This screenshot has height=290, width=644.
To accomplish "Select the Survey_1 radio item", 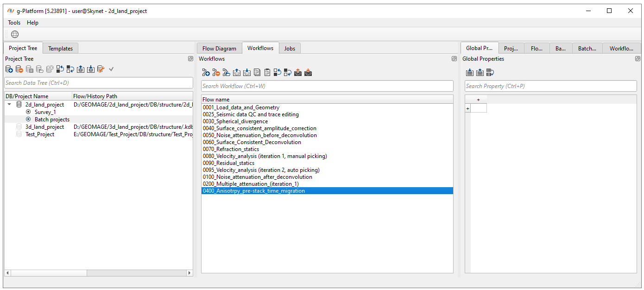I will pyautogui.click(x=29, y=112).
